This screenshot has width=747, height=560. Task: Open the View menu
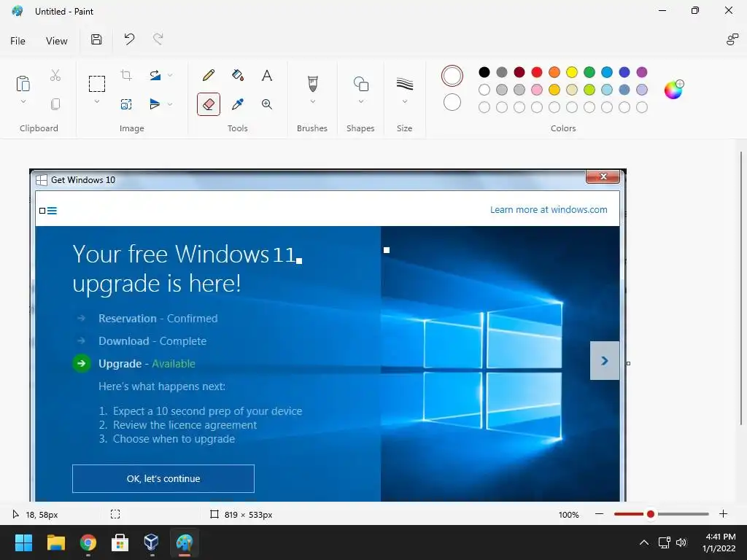(x=57, y=41)
